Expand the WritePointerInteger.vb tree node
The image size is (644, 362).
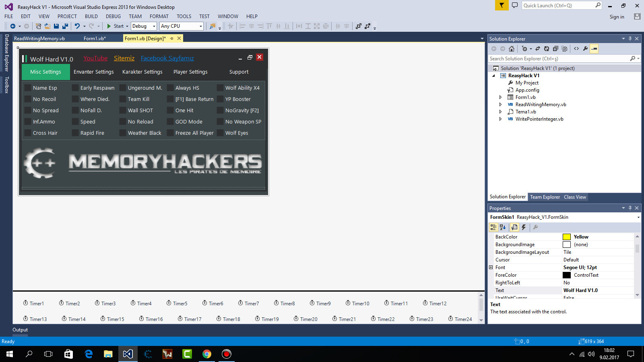click(500, 119)
